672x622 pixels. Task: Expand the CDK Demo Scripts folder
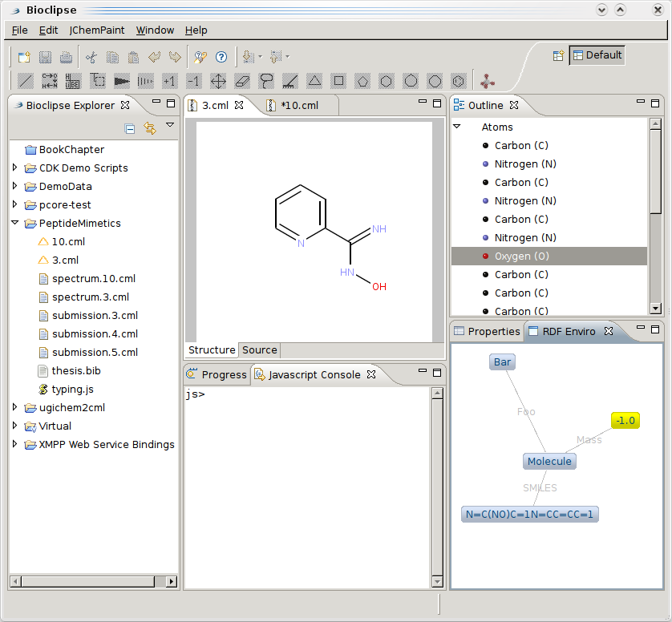[x=15, y=168]
